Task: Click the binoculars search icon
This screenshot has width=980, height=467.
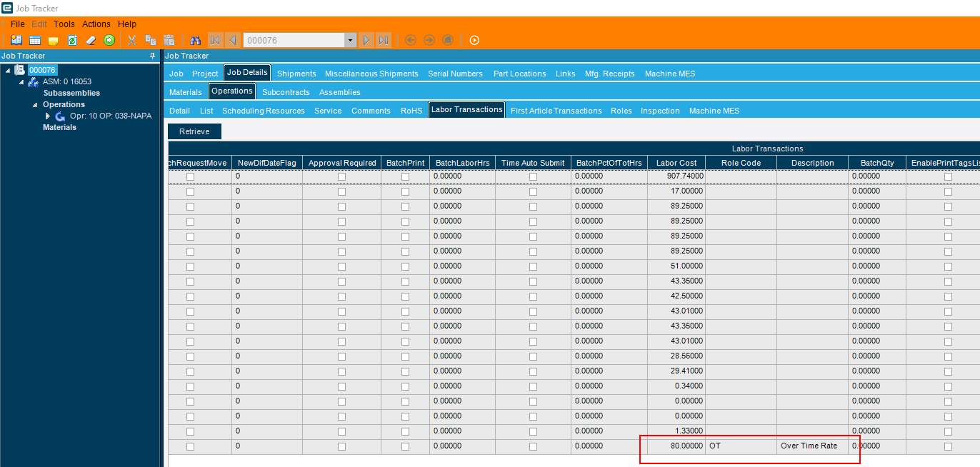Action: [x=195, y=40]
